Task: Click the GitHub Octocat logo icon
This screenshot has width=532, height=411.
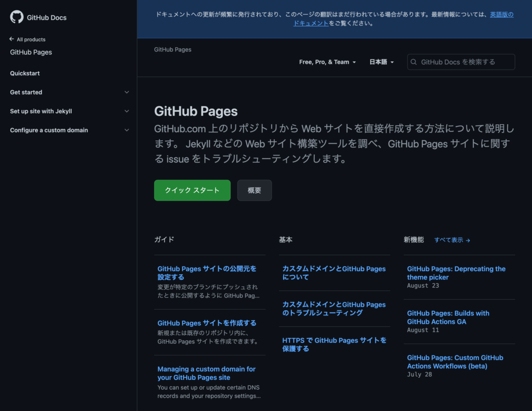Action: tap(17, 17)
